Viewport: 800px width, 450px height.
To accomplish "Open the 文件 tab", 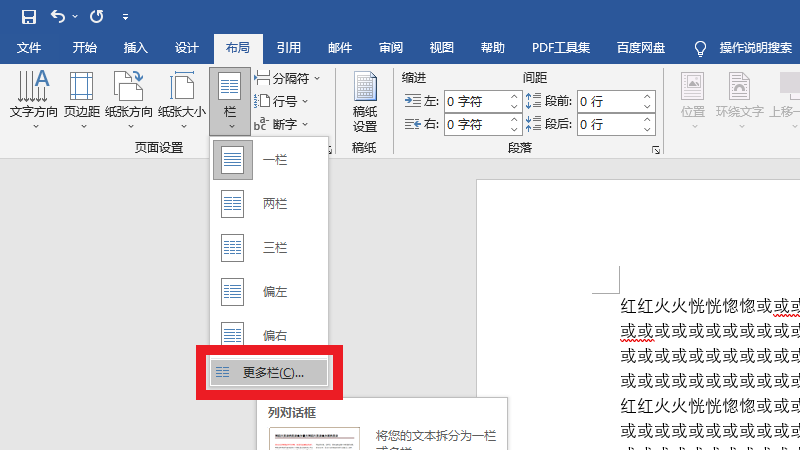I will [x=29, y=48].
